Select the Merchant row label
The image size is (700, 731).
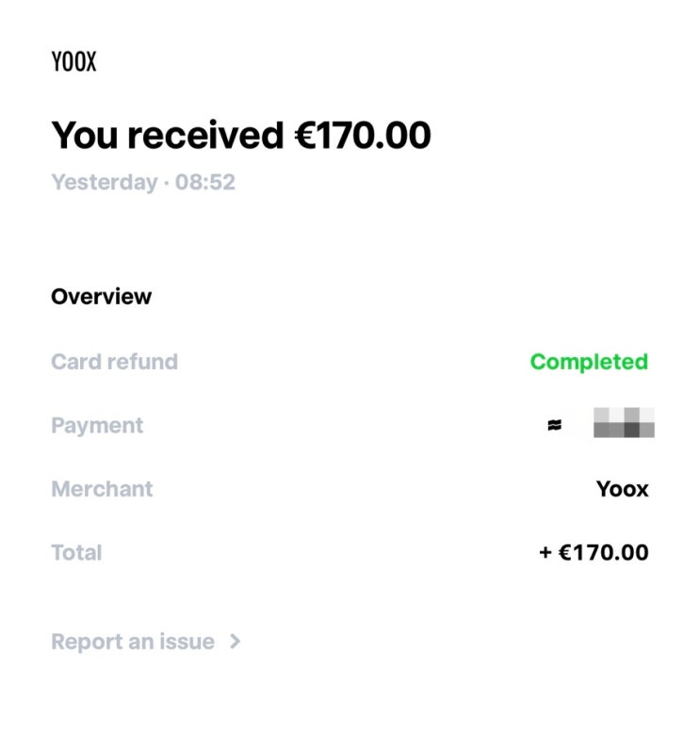click(102, 489)
